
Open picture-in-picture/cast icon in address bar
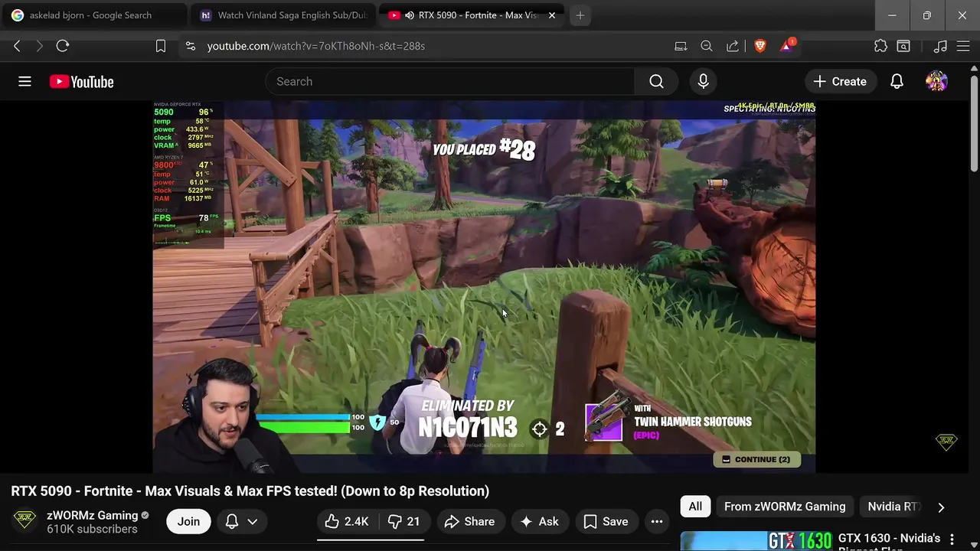[x=681, y=46]
